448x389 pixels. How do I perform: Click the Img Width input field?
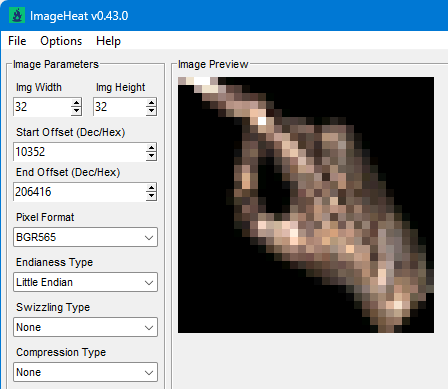[42, 107]
